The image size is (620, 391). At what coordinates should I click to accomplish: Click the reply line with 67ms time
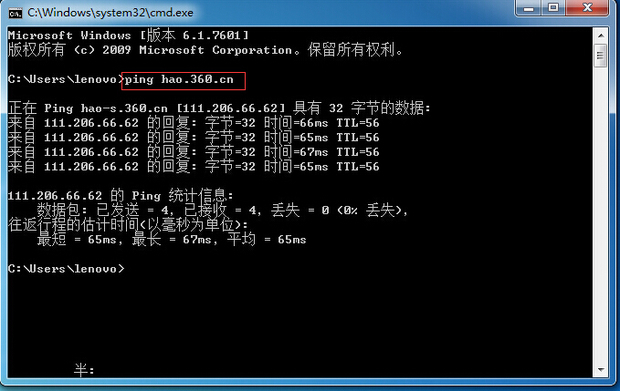[x=193, y=152]
